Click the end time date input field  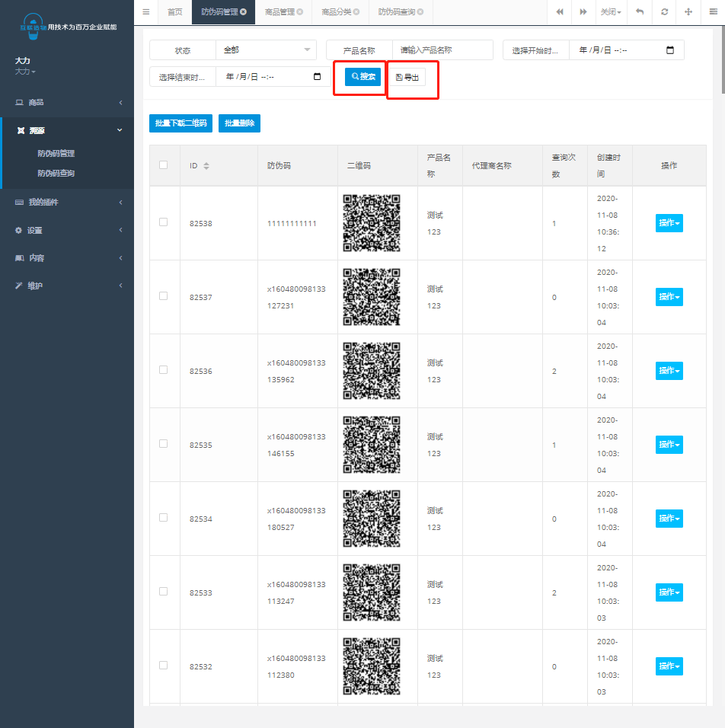pyautogui.click(x=273, y=77)
